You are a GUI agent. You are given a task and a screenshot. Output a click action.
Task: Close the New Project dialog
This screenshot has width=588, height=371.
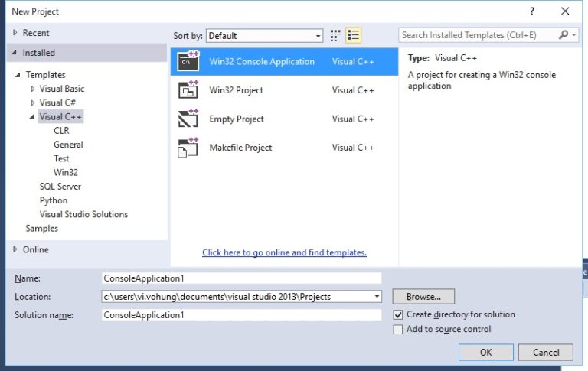coord(565,11)
